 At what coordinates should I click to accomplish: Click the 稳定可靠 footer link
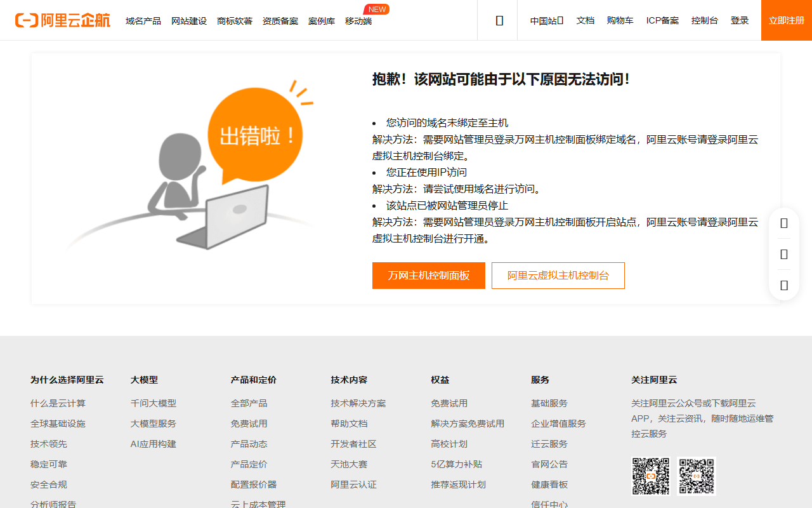49,464
